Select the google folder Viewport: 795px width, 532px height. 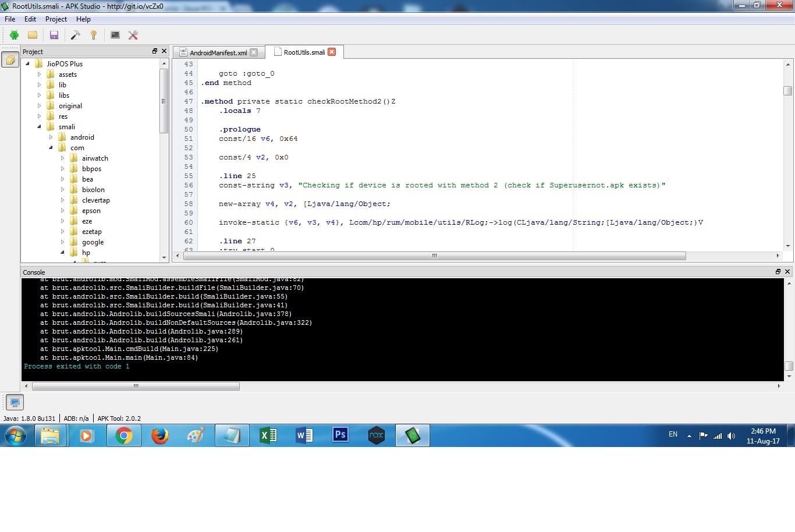93,242
